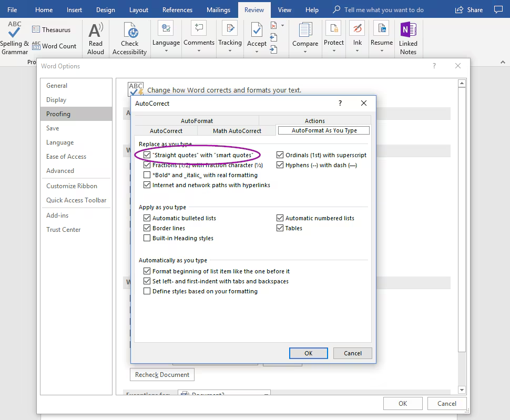This screenshot has width=510, height=420.
Task: Toggle Internet and network paths hyperlinks
Action: [x=147, y=185]
